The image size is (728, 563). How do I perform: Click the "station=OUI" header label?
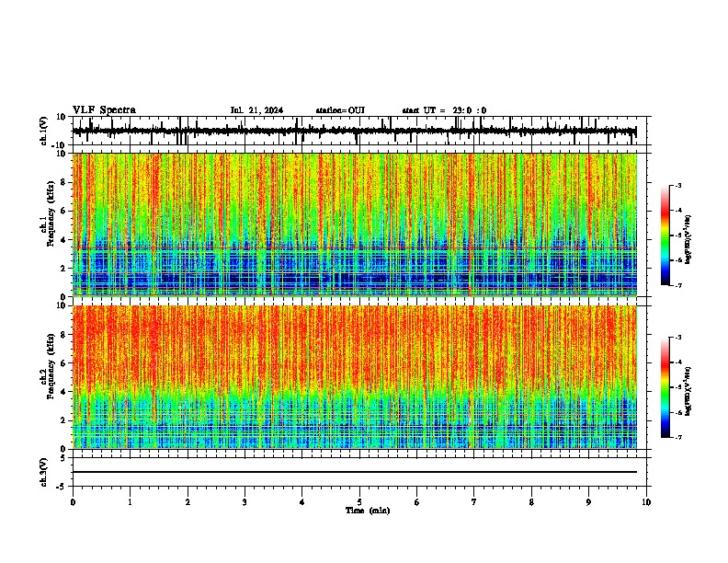pos(340,110)
